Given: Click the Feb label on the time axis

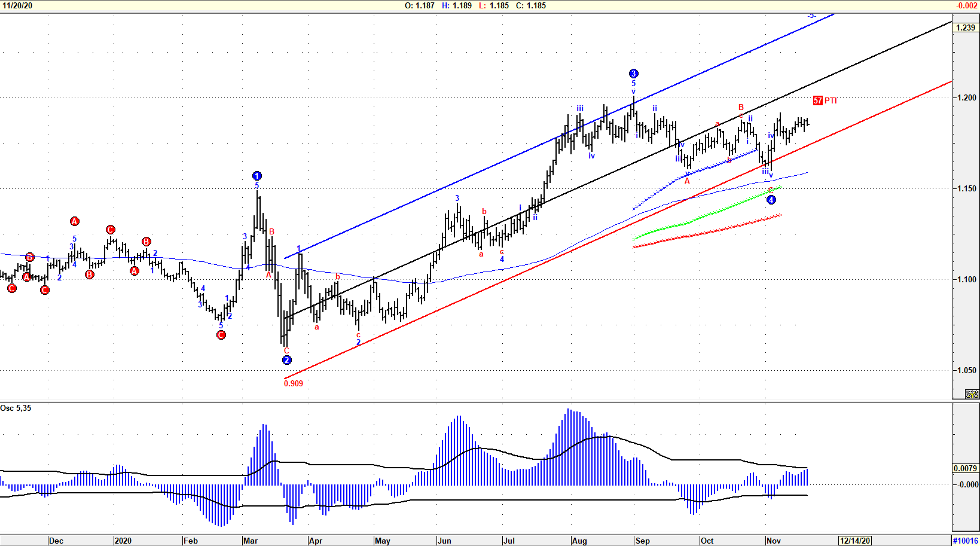Looking at the screenshot, I should click(x=191, y=541).
